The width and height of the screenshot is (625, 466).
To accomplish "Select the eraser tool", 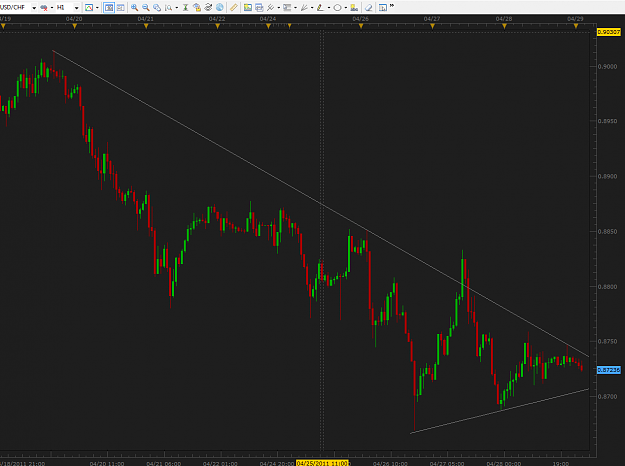I will click(x=369, y=8).
